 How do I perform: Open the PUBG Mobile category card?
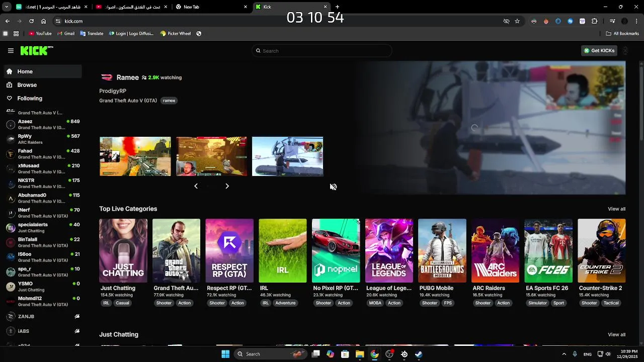point(442,250)
